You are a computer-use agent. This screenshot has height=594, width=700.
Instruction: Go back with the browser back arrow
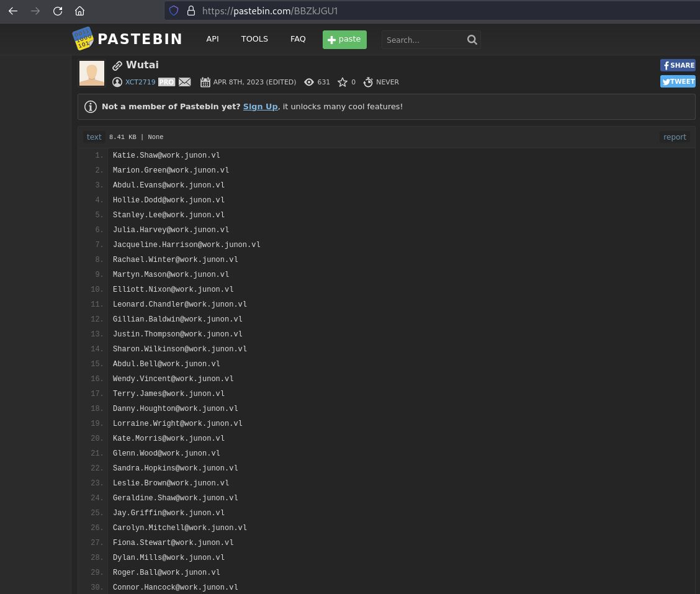[13, 11]
